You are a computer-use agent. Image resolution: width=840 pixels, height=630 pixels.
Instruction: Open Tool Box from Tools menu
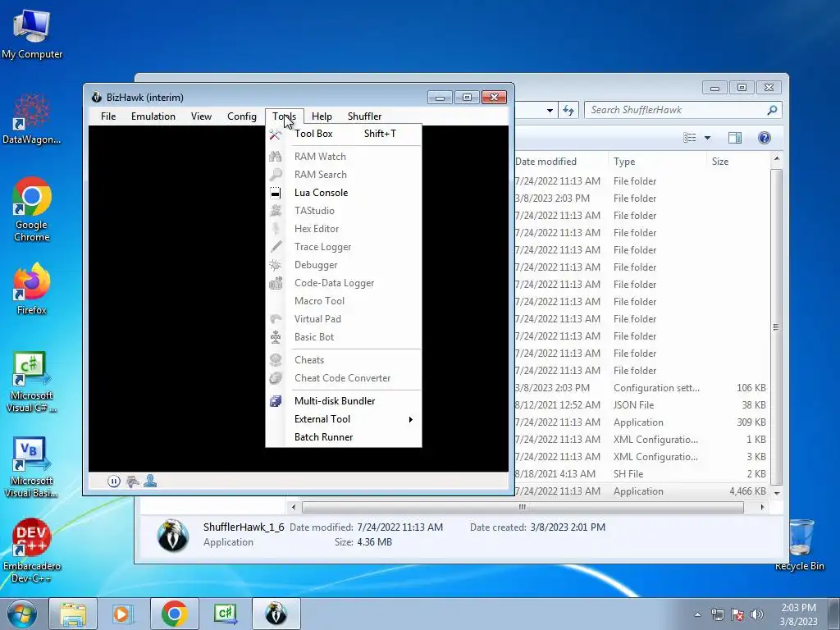click(x=344, y=134)
